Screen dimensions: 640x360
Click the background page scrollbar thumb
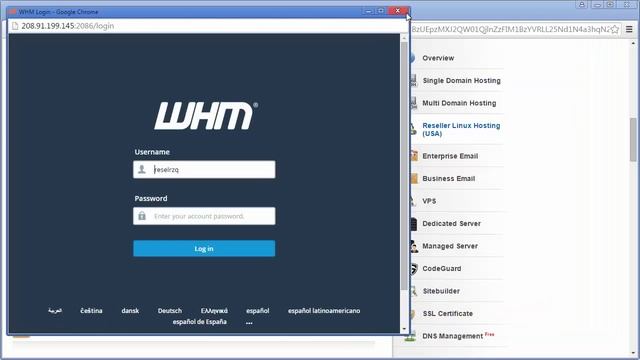click(x=633, y=139)
